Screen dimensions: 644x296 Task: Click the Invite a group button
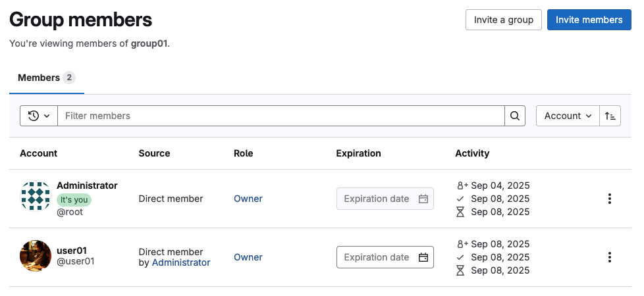(x=503, y=20)
